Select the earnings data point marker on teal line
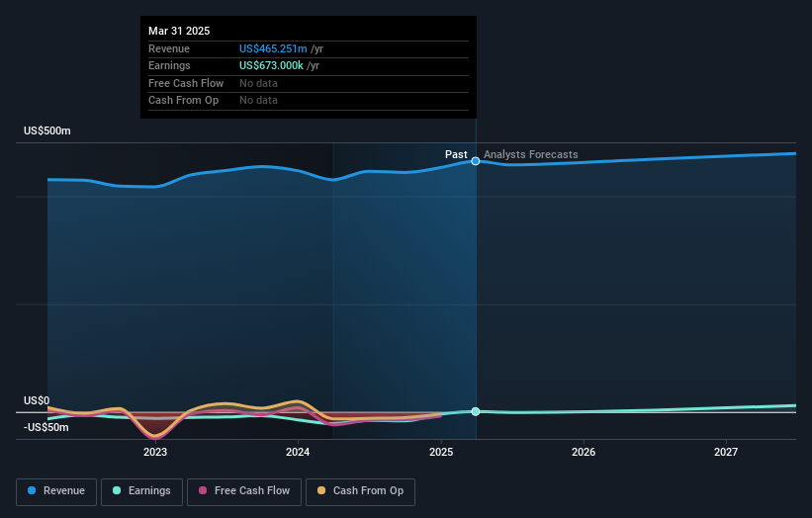Image resolution: width=812 pixels, height=518 pixels. [476, 411]
